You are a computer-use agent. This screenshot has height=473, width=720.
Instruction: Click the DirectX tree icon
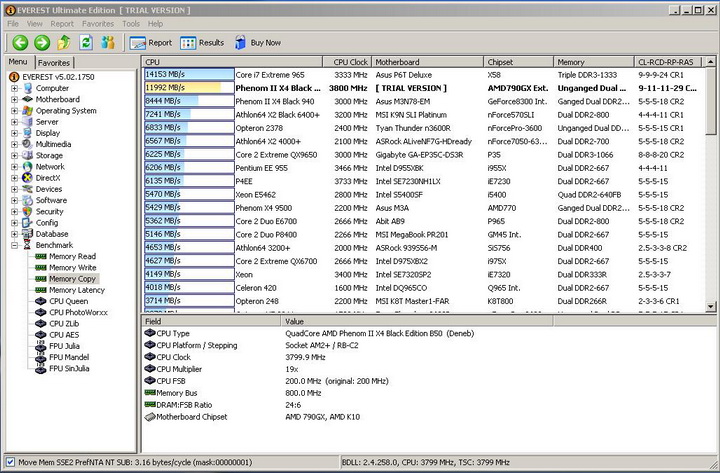[x=28, y=178]
